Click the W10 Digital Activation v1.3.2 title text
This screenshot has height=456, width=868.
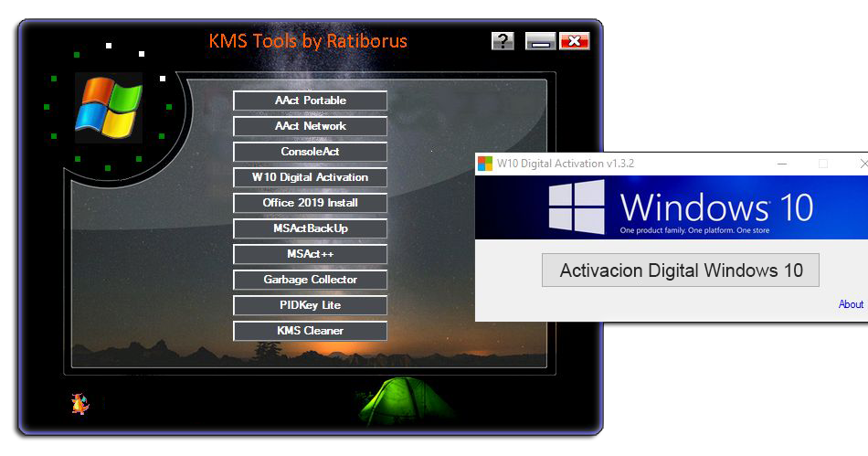566,164
